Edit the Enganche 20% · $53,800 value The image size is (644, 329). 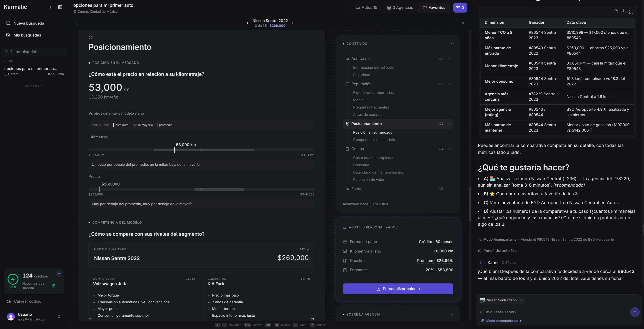click(440, 270)
